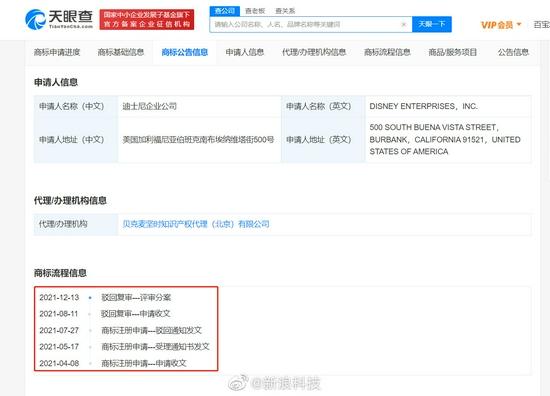
Task: Select the 2021-12-13 timeline dot
Action: tap(90, 298)
